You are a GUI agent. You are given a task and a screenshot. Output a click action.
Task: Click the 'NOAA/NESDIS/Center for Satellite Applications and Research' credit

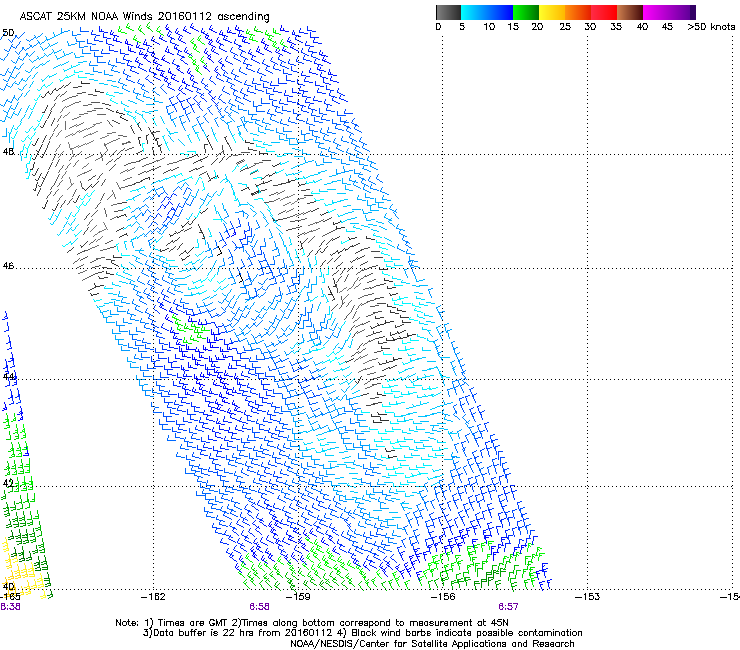tap(432, 644)
